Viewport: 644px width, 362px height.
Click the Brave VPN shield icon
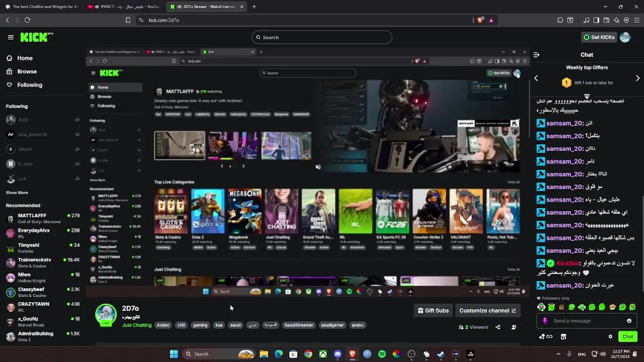(x=626, y=20)
